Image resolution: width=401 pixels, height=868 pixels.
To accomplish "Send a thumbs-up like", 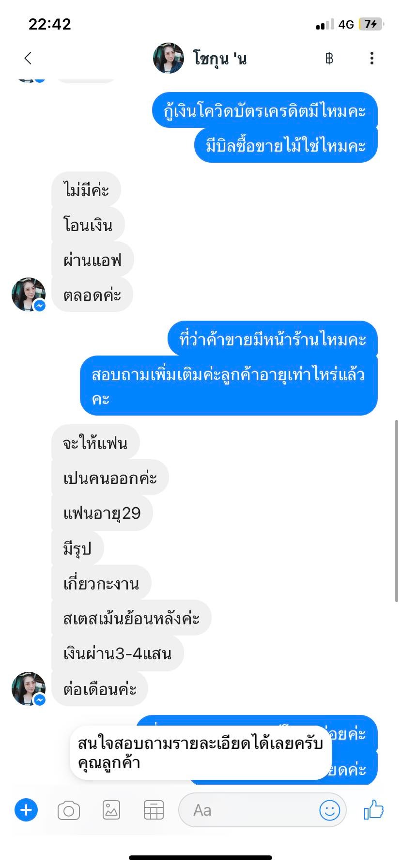I will click(x=374, y=809).
